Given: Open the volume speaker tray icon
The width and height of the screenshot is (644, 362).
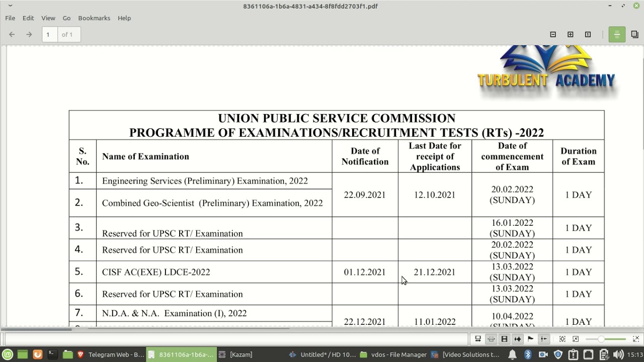Looking at the screenshot, I should tap(618, 354).
